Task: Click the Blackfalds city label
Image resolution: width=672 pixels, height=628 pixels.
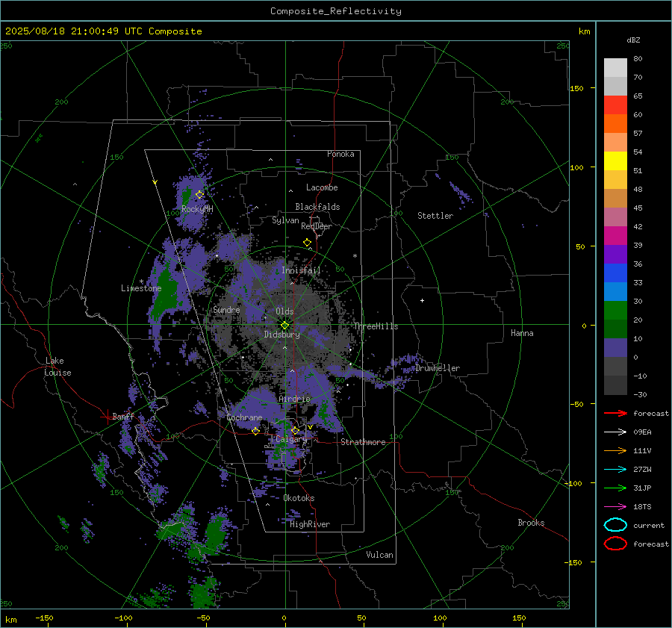Action: (x=317, y=207)
